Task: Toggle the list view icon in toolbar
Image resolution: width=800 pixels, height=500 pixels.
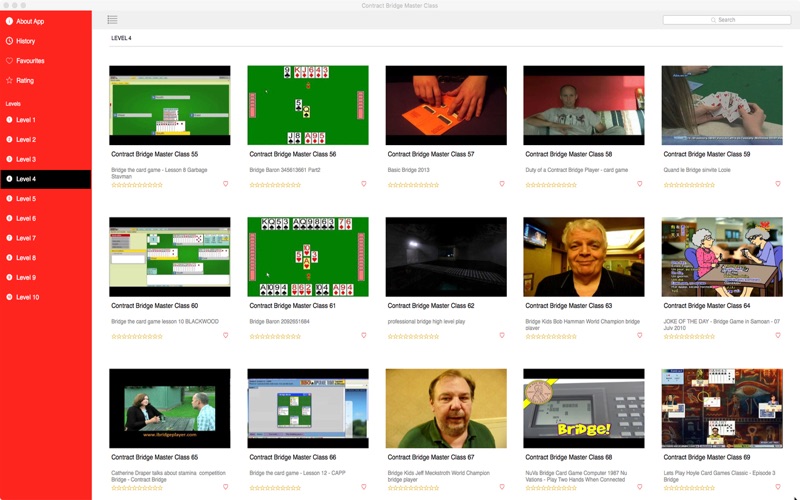Action: point(112,19)
